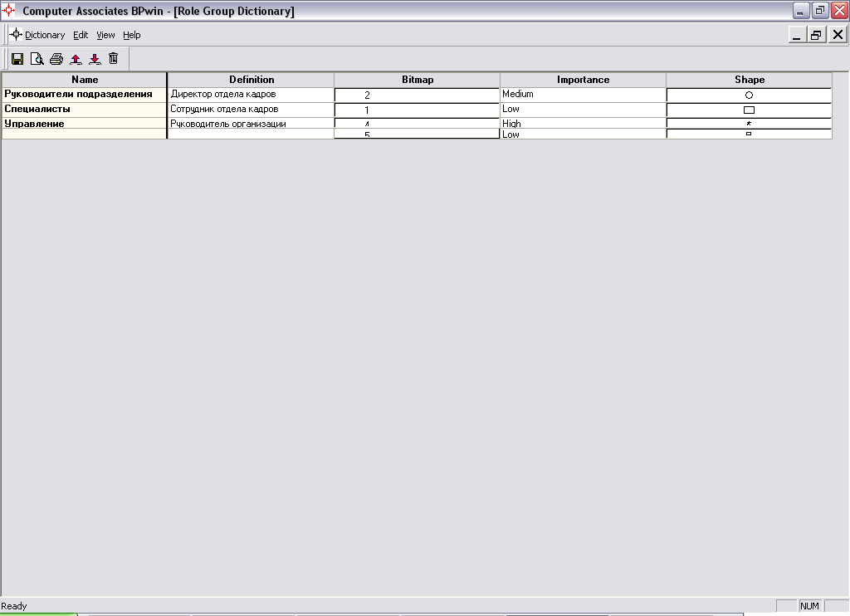Minimize the BPwin application window
The height and width of the screenshot is (616, 850).
pyautogui.click(x=801, y=10)
